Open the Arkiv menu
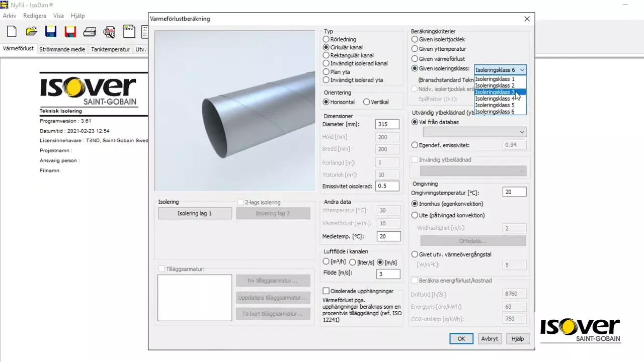Screen dimensions: 644x362 tap(10, 16)
